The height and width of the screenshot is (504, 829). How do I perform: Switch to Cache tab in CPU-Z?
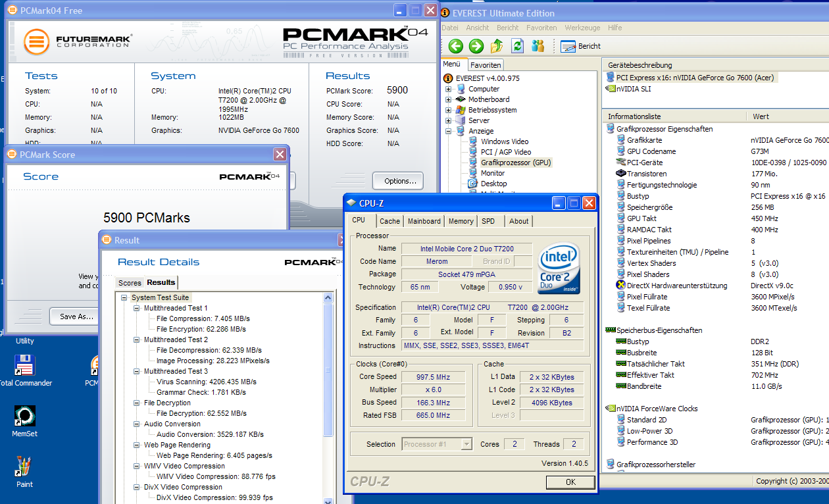(x=389, y=221)
